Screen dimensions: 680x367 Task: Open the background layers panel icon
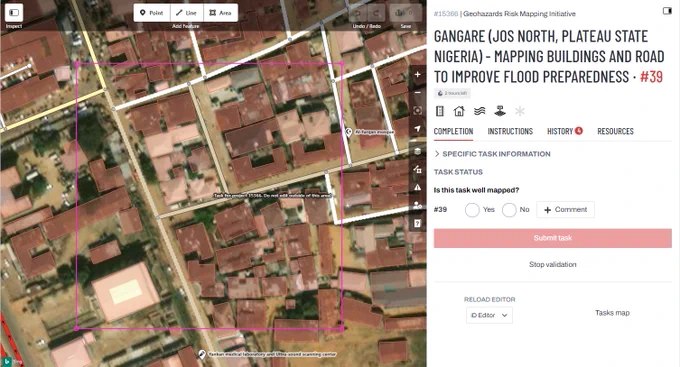click(x=417, y=151)
